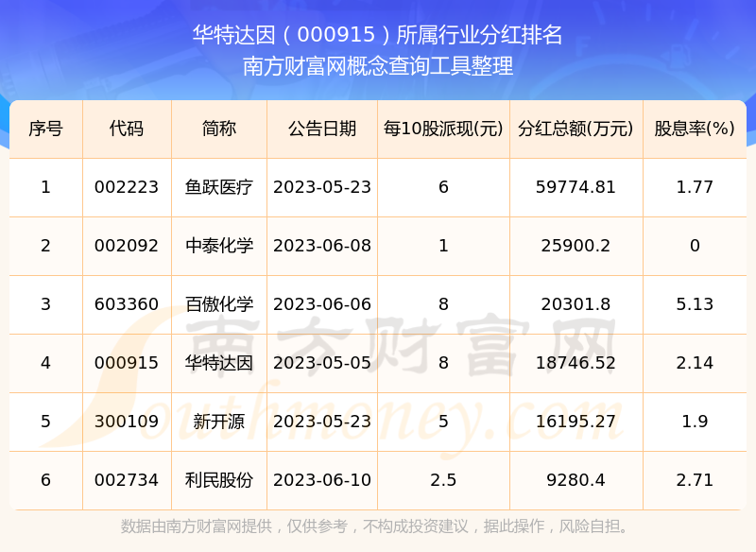Click the 鱼跃医疗 row's payout value 6
Image resolution: width=756 pixels, height=552 pixels.
click(443, 187)
